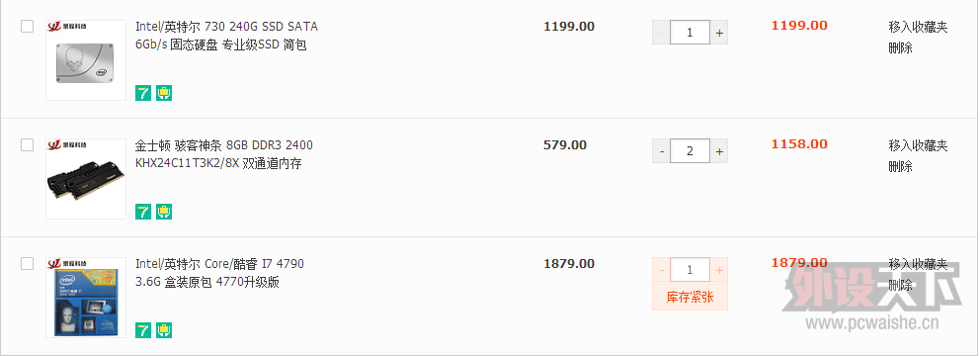Check the Intel Core I7 4790 item checkbox
This screenshot has height=356, width=980.
click(x=27, y=263)
